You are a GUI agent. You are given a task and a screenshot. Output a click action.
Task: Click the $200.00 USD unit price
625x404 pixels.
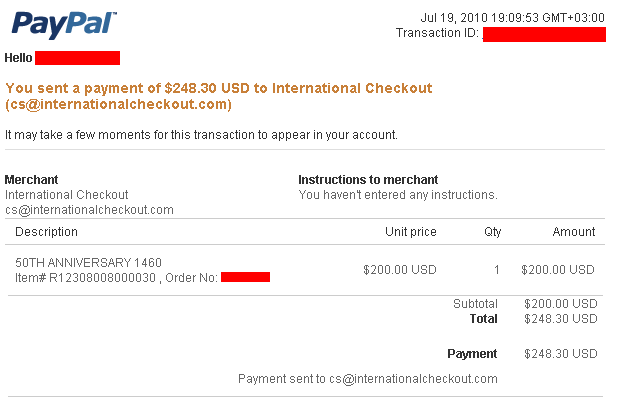pos(400,270)
